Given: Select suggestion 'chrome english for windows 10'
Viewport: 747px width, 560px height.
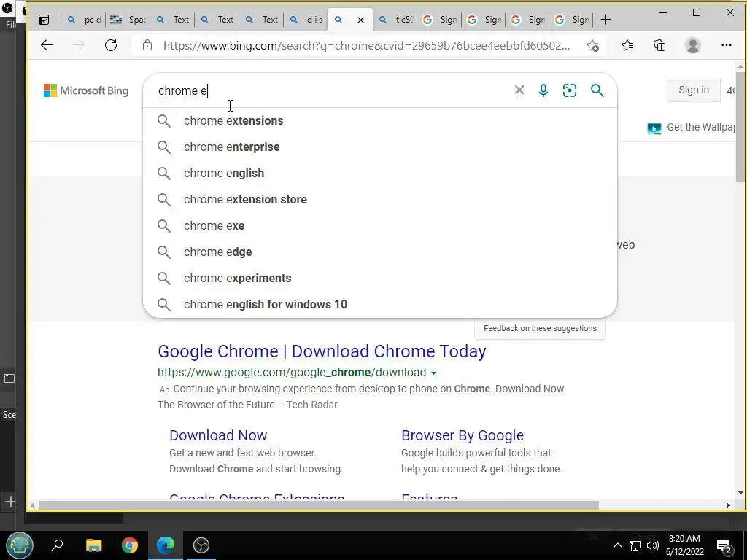Looking at the screenshot, I should pos(379,304).
